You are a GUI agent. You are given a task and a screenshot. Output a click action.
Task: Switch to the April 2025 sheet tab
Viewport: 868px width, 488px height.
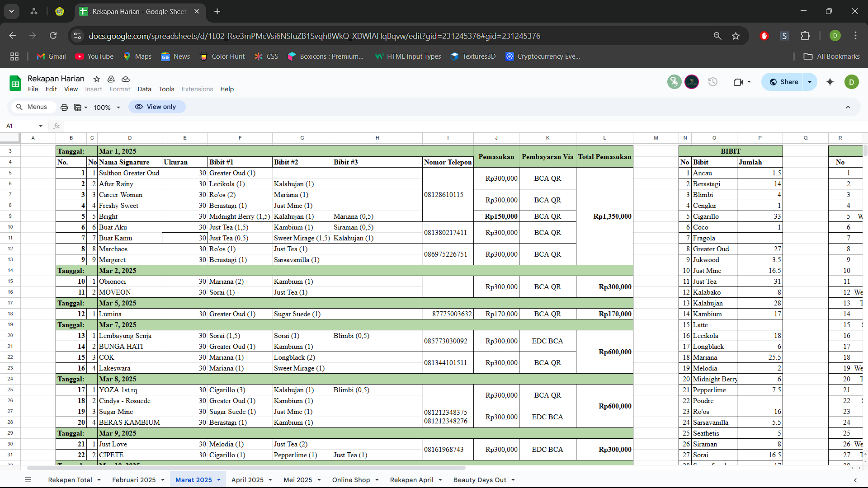247,480
